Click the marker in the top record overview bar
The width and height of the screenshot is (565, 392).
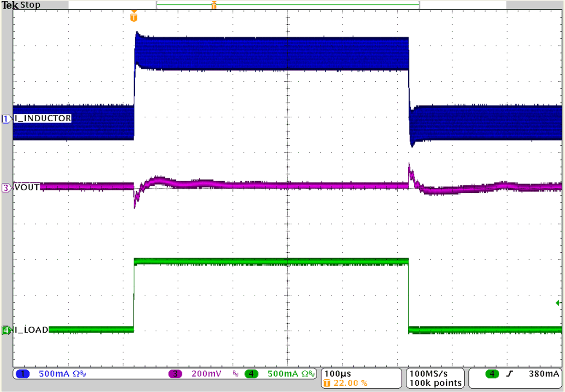(214, 5)
